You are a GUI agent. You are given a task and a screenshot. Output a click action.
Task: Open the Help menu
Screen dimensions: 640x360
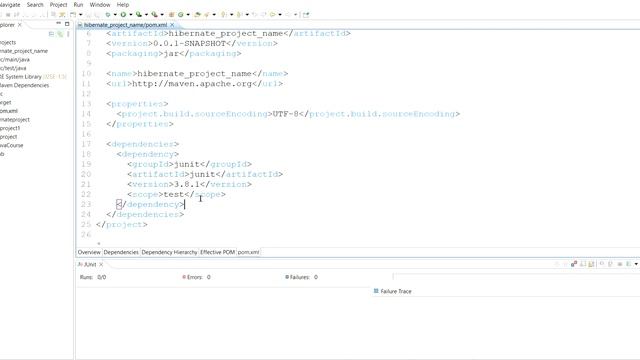click(123, 4)
